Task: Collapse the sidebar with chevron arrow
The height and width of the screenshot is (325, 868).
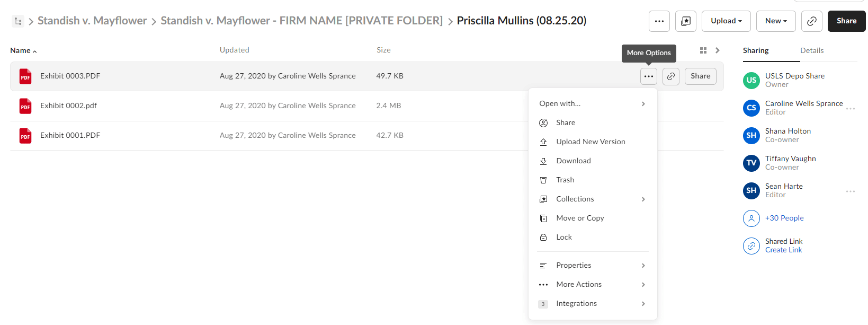Action: pyautogui.click(x=718, y=50)
